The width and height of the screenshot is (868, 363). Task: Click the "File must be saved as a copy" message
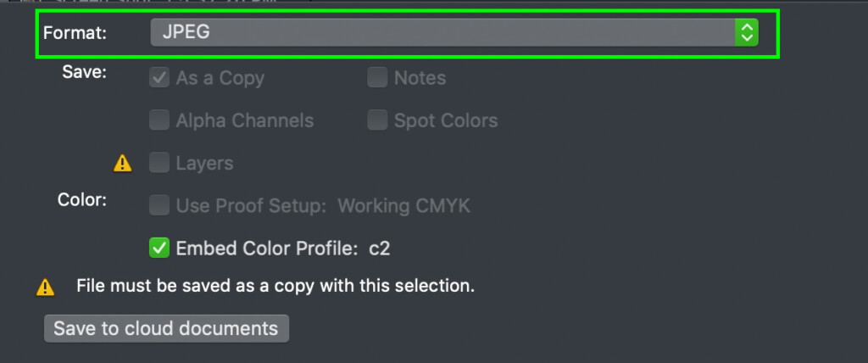coord(275,286)
